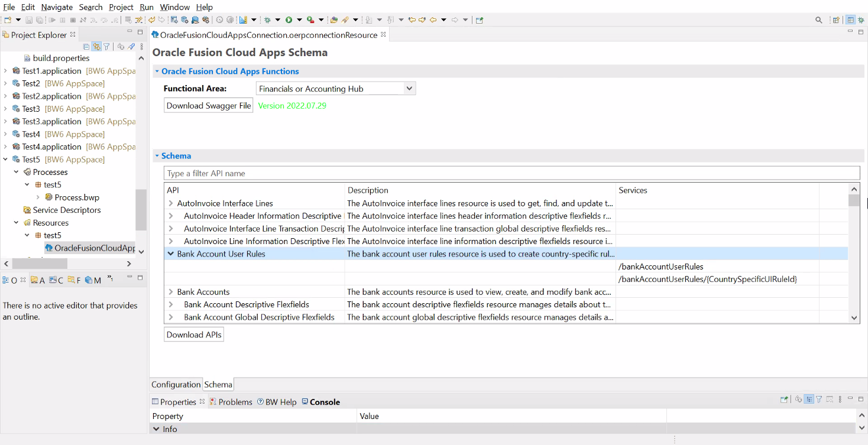Viewport: 868px width, 445px height.
Task: Click the Debug bug icon in toolbar
Action: tap(267, 20)
